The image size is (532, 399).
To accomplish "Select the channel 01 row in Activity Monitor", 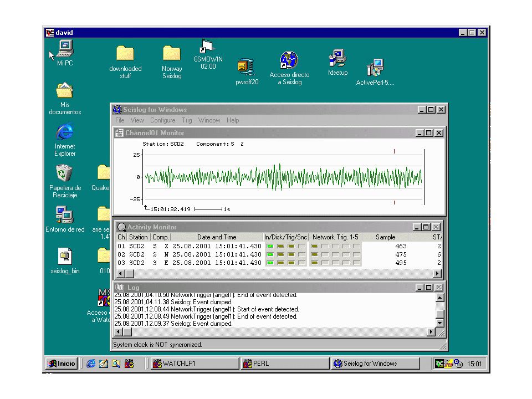I will pos(279,246).
